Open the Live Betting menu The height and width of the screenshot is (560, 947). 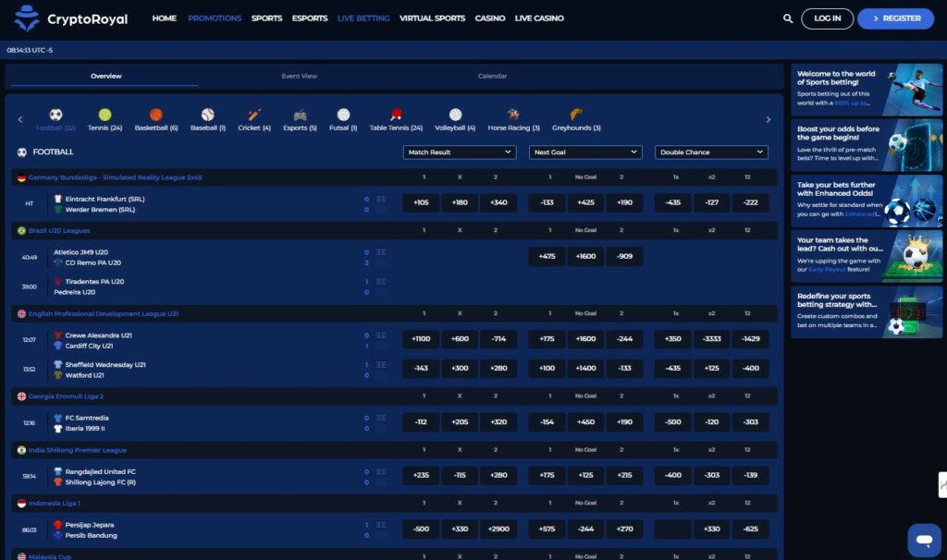[363, 18]
